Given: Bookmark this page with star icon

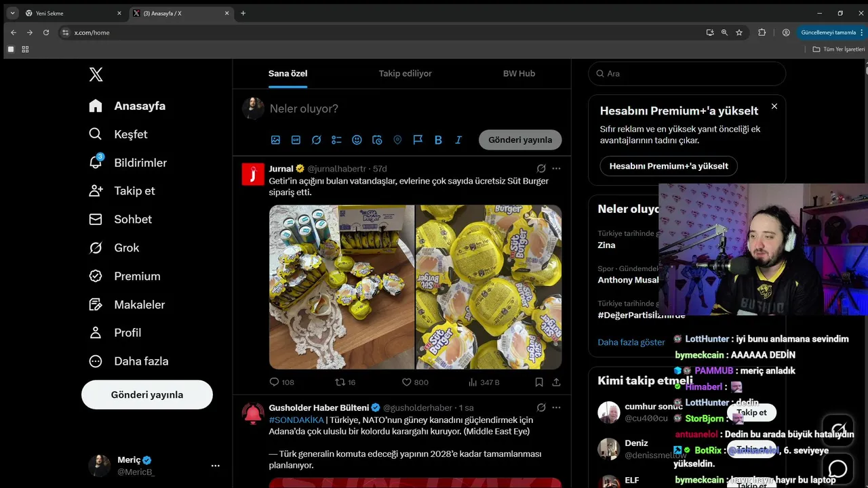Looking at the screenshot, I should tap(739, 33).
